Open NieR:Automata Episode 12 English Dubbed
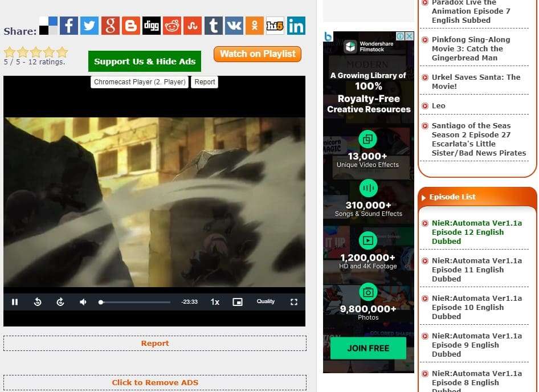This screenshot has height=392, width=539. pos(477,232)
